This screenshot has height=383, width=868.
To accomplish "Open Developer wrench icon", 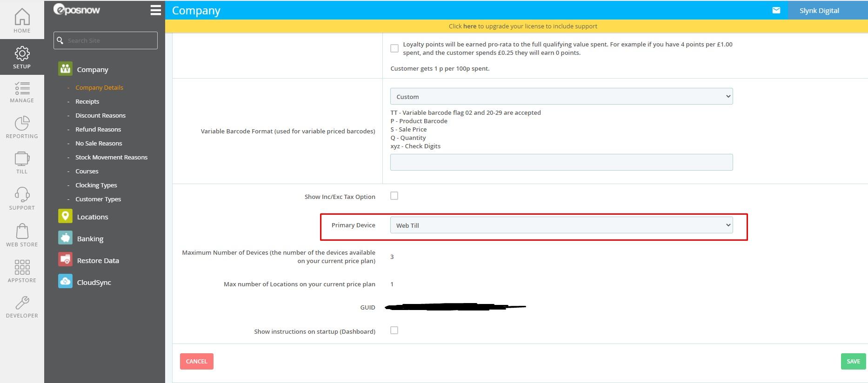I will 22,303.
